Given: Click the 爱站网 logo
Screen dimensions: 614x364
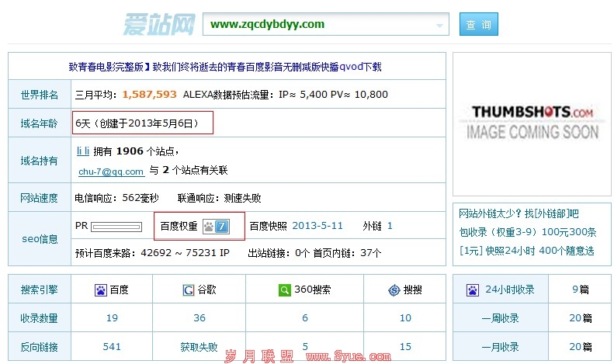Looking at the screenshot, I should [x=158, y=24].
